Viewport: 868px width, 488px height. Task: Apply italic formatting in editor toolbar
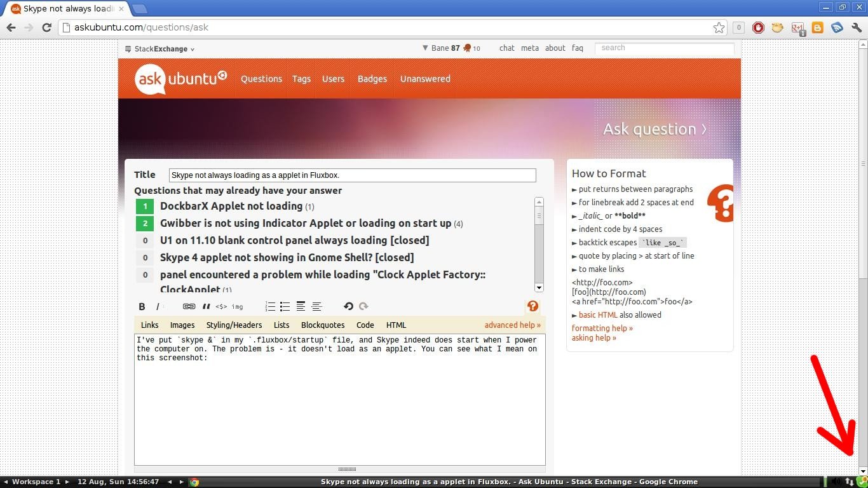tap(158, 306)
